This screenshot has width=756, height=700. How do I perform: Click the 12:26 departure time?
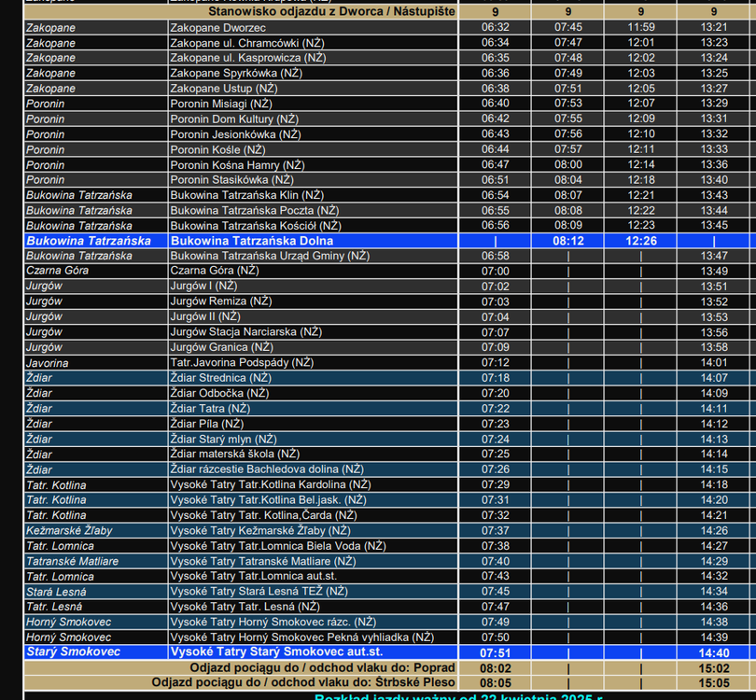pyautogui.click(x=641, y=241)
